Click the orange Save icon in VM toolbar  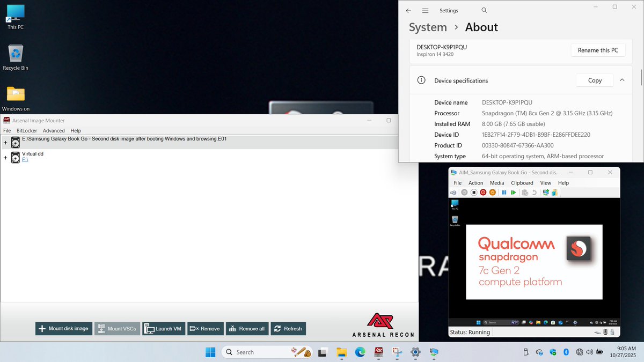[x=493, y=192]
